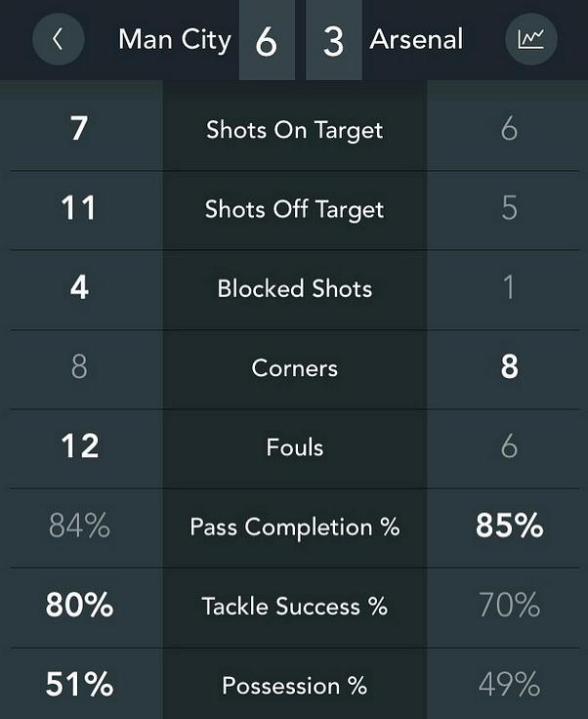Screen dimensions: 588x719
Task: Select the Corners row label
Action: coord(294,368)
